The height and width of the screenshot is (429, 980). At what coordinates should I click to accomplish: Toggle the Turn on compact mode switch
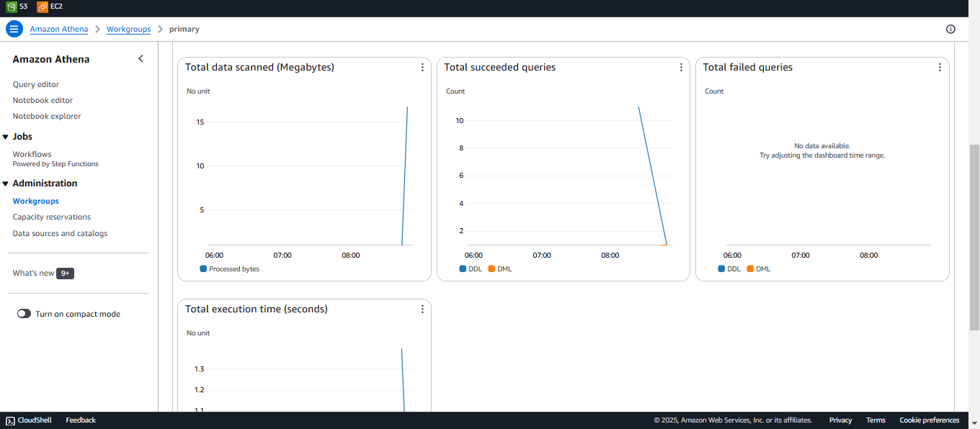pyautogui.click(x=24, y=314)
